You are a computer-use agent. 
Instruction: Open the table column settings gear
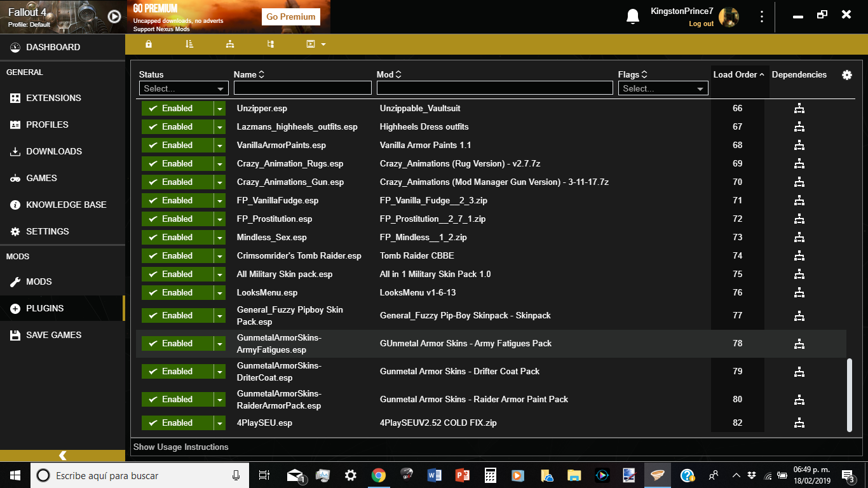click(847, 75)
